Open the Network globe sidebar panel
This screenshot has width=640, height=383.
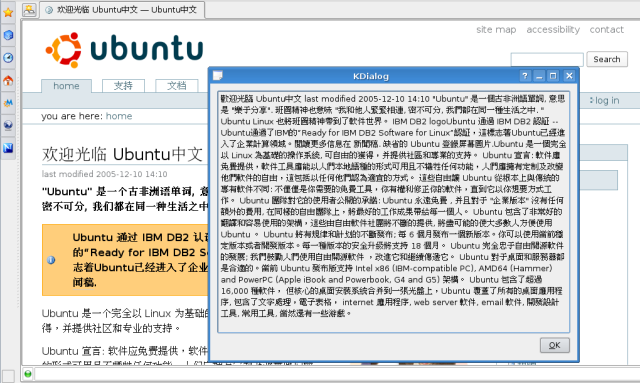point(8,125)
